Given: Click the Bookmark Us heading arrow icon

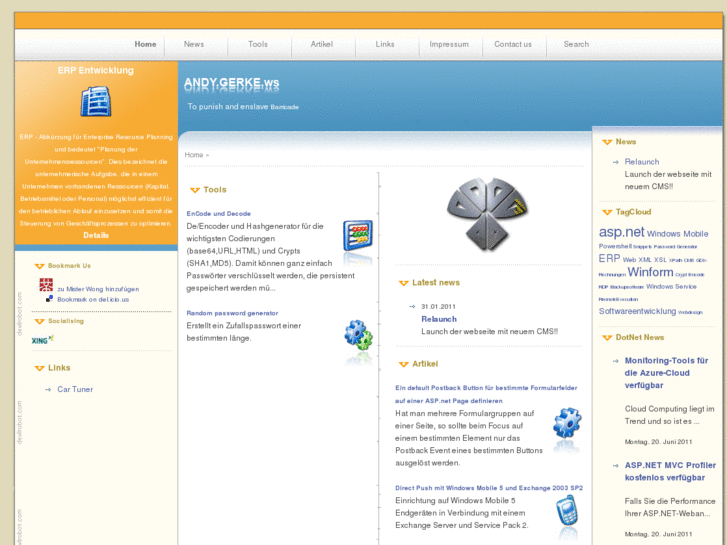Looking at the screenshot, I should pos(39,266).
